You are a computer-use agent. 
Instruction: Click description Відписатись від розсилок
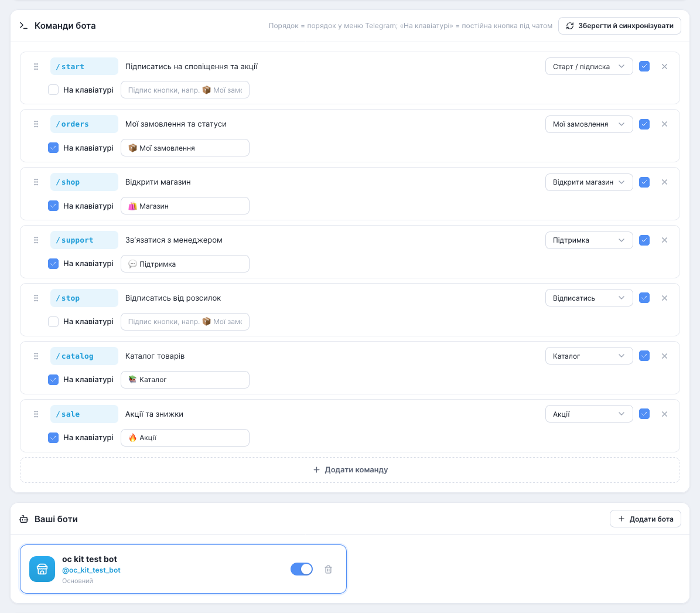point(173,298)
